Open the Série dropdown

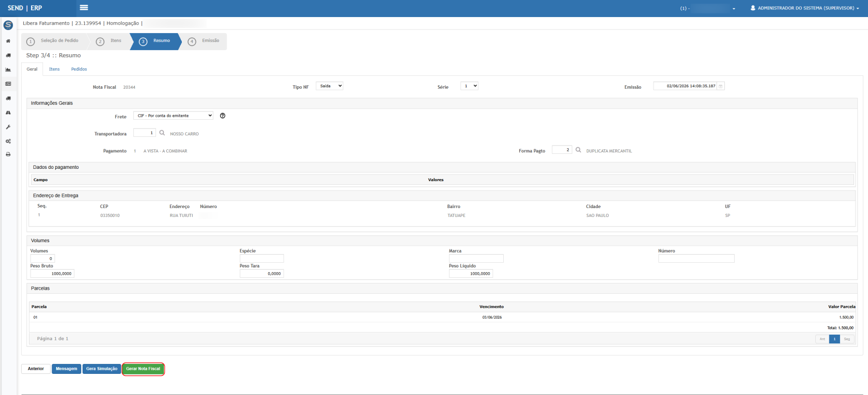point(470,86)
